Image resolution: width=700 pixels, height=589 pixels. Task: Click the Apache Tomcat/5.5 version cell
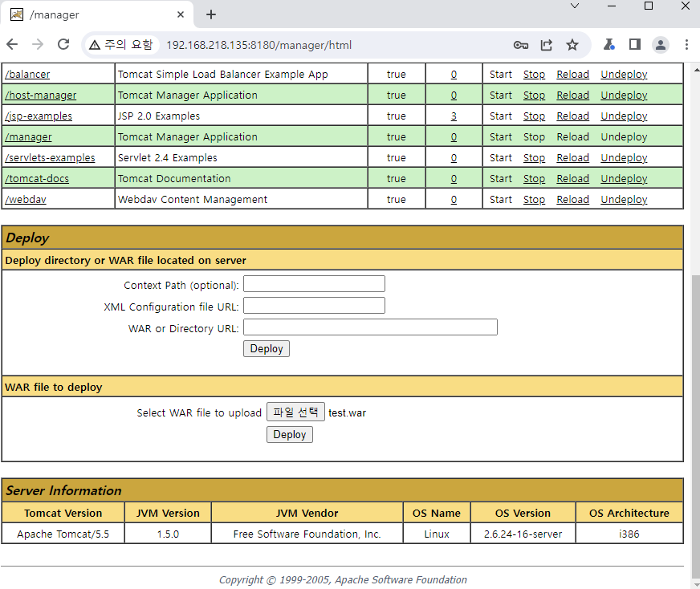(x=63, y=534)
